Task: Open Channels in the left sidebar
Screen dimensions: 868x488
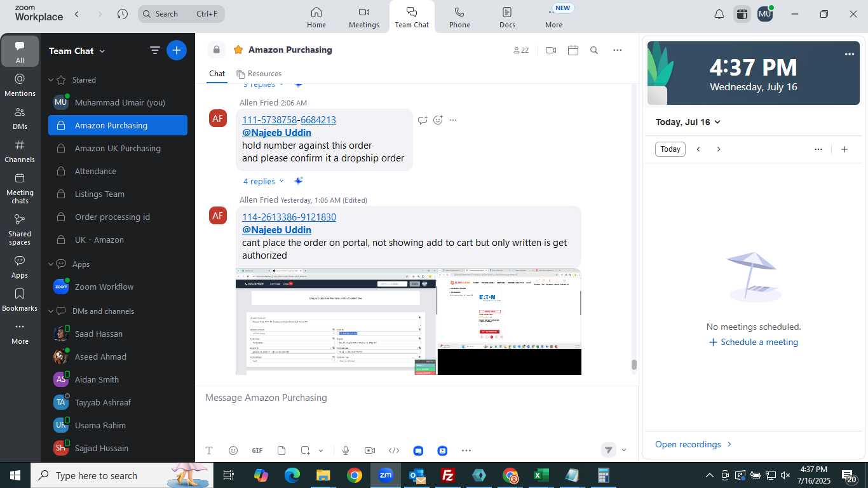Action: [x=20, y=151]
